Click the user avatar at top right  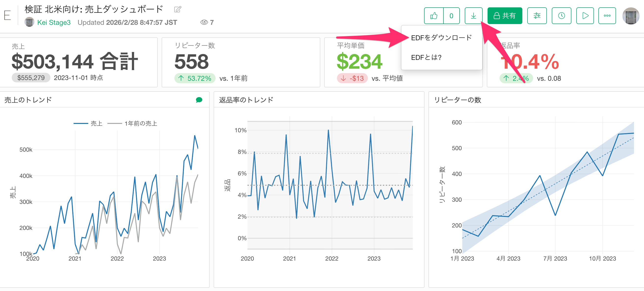(631, 16)
